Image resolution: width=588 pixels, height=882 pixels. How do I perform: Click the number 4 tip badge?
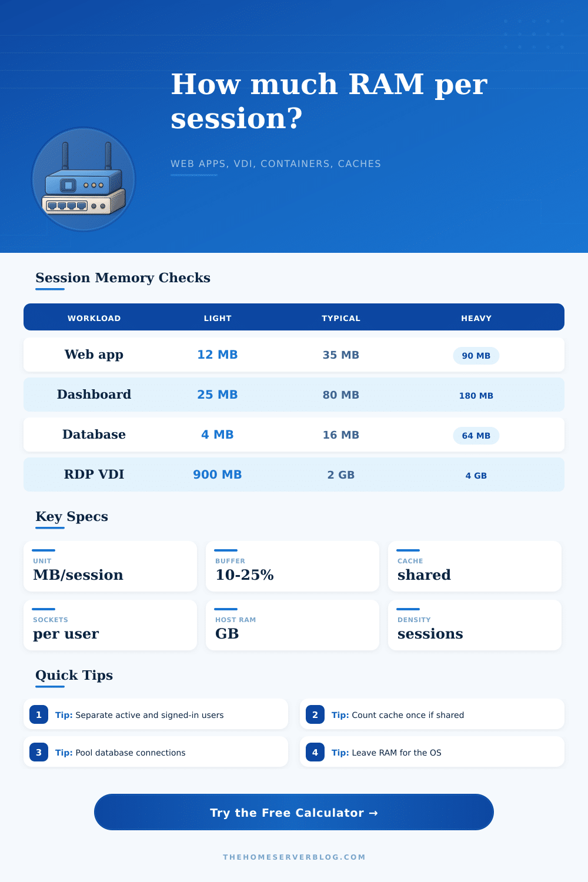pos(315,752)
